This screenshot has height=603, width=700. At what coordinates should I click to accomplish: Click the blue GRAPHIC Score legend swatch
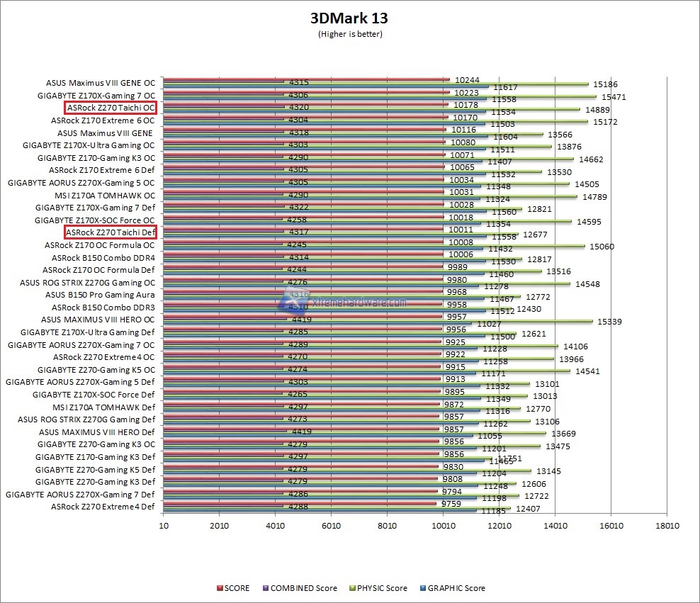[x=423, y=588]
